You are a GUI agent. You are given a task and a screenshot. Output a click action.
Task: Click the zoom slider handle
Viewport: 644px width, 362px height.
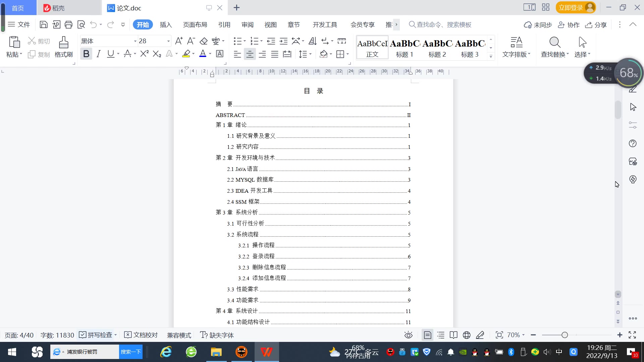565,335
